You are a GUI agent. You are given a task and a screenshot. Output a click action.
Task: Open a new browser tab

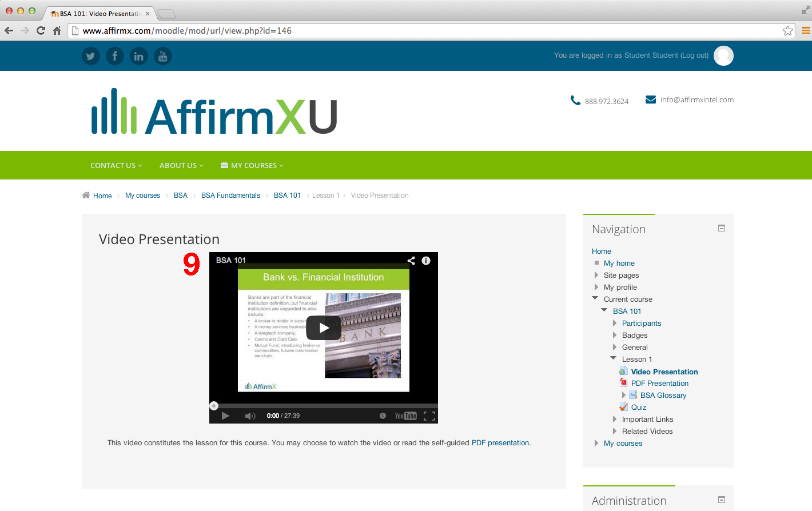tap(166, 14)
